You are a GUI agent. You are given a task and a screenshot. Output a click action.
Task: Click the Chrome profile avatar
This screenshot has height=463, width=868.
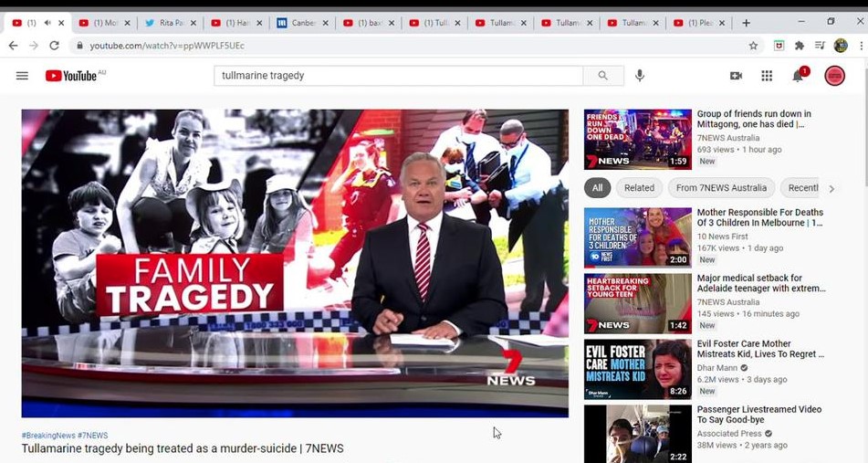click(841, 46)
